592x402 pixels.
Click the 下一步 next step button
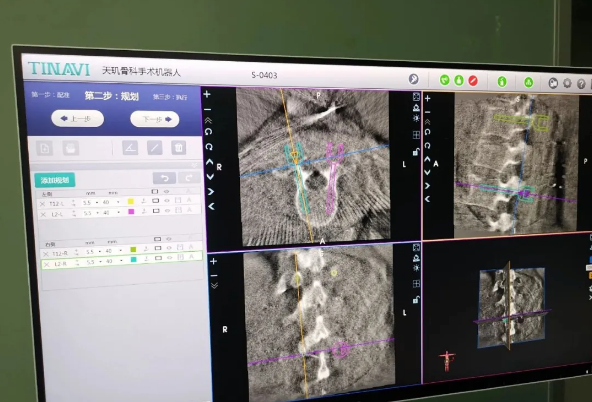[155, 119]
